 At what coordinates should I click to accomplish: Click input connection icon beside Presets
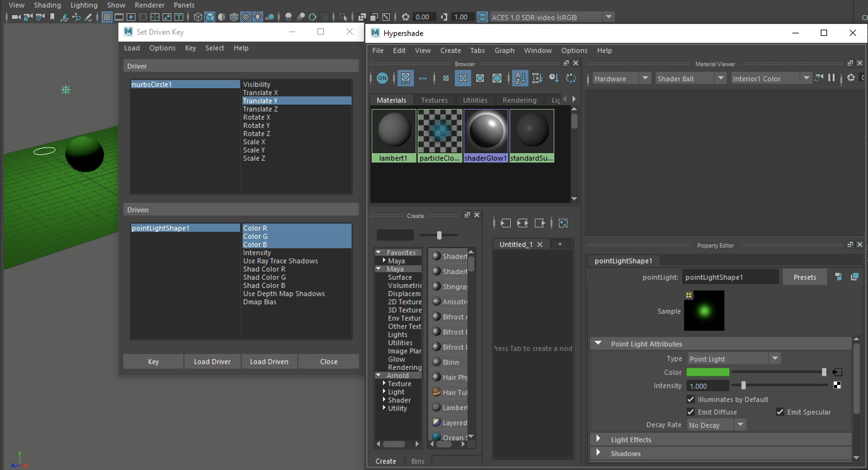838,277
